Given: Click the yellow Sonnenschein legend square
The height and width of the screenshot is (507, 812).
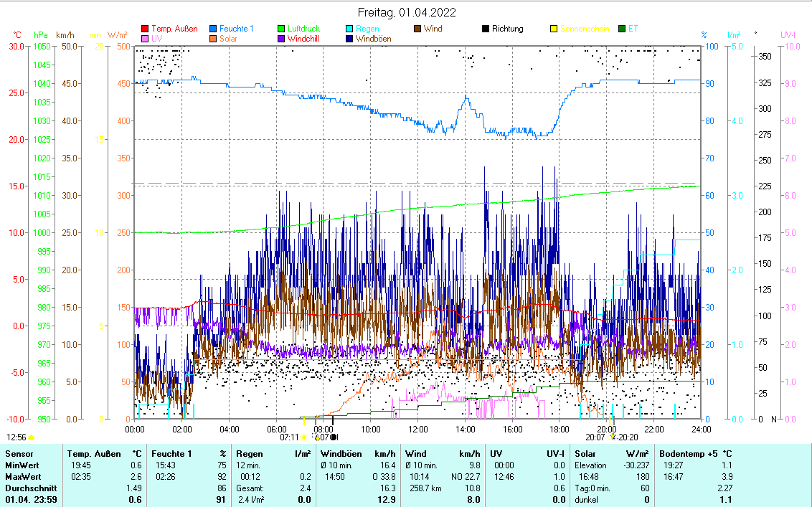Looking at the screenshot, I should [554, 29].
